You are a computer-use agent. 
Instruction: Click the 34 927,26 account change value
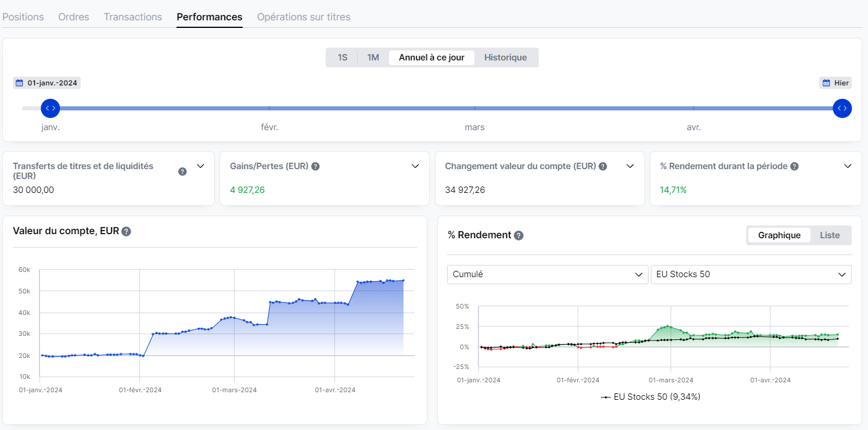(x=465, y=189)
